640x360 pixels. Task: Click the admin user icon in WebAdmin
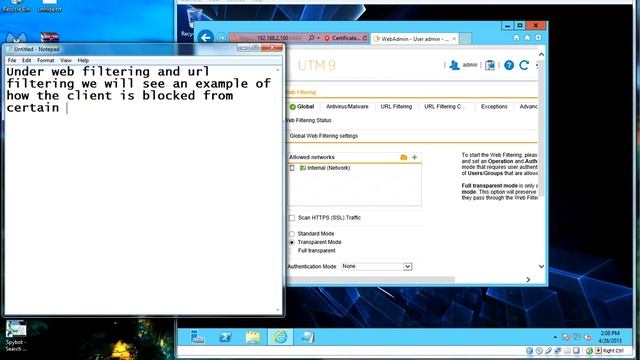(x=454, y=65)
